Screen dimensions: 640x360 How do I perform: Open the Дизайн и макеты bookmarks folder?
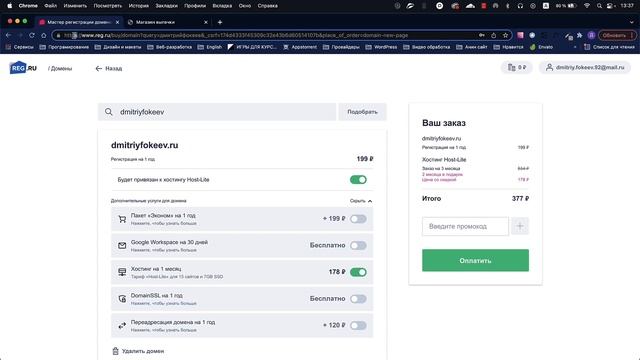pos(118,47)
